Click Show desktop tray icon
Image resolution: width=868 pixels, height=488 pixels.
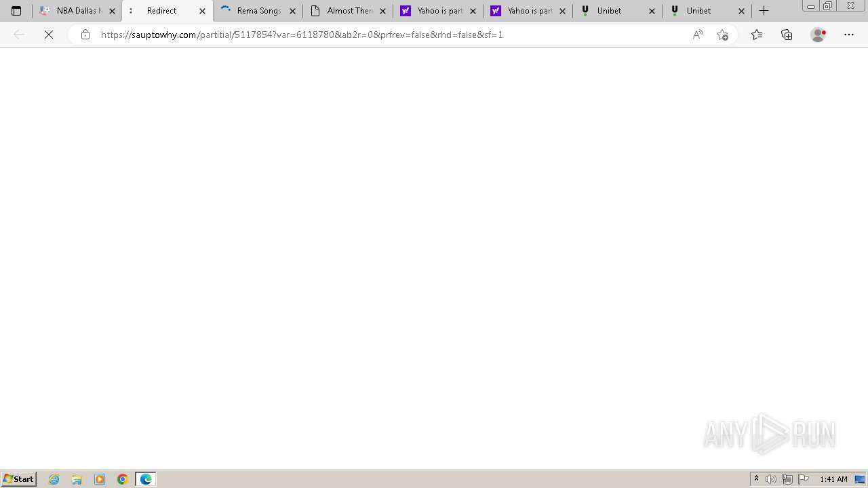(x=860, y=479)
